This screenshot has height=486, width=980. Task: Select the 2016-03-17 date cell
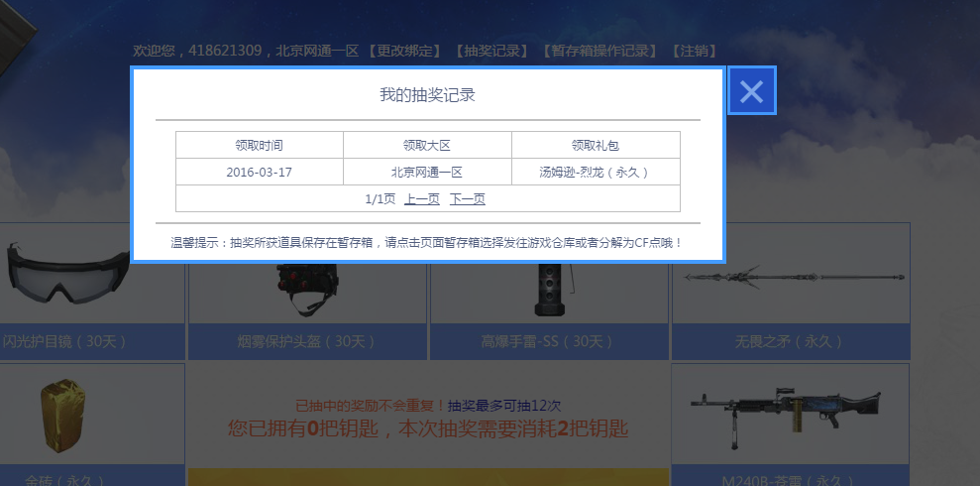tap(260, 172)
